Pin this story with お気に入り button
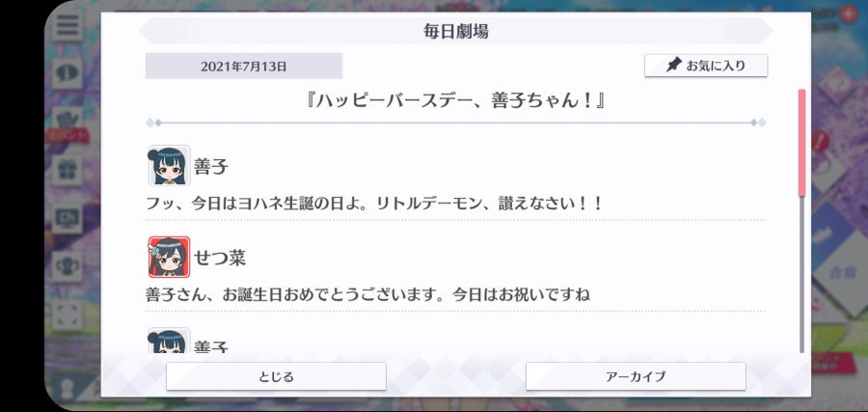The height and width of the screenshot is (412, 868). [x=706, y=66]
